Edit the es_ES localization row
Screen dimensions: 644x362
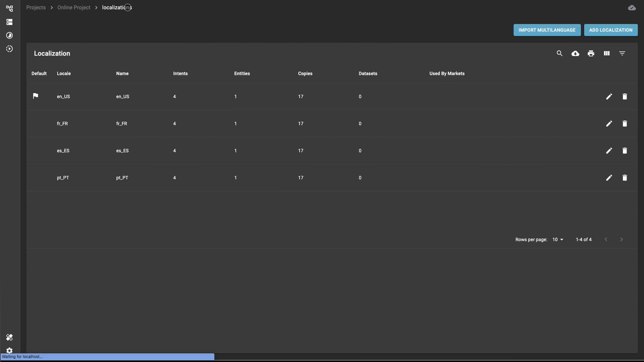[x=609, y=151]
